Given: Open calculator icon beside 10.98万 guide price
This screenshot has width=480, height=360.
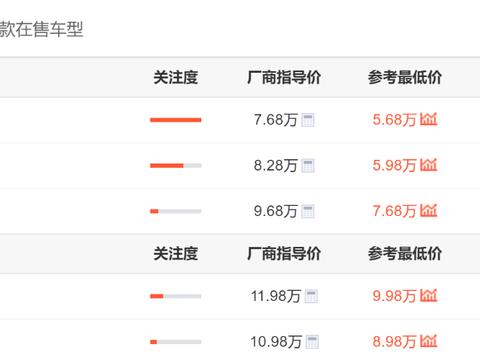Looking at the screenshot, I should coord(312,342).
